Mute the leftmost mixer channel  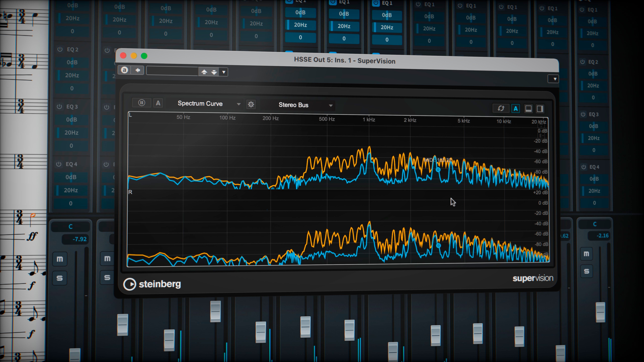pos(60,259)
